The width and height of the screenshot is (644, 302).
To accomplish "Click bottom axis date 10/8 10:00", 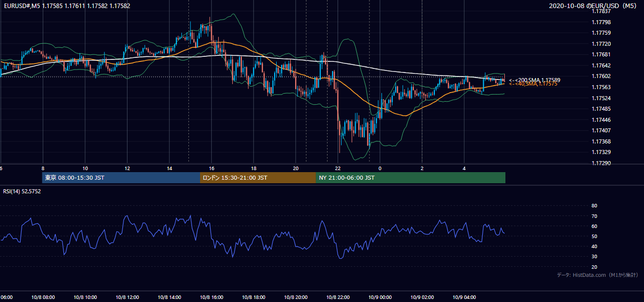I will point(85,297).
